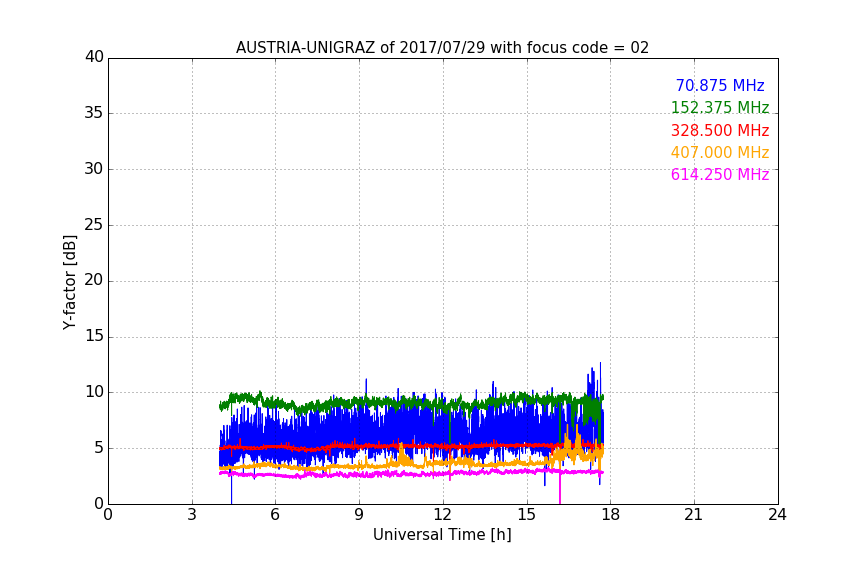Click the x-axis tick label 21
Screen dimensions: 864x576
[694, 515]
